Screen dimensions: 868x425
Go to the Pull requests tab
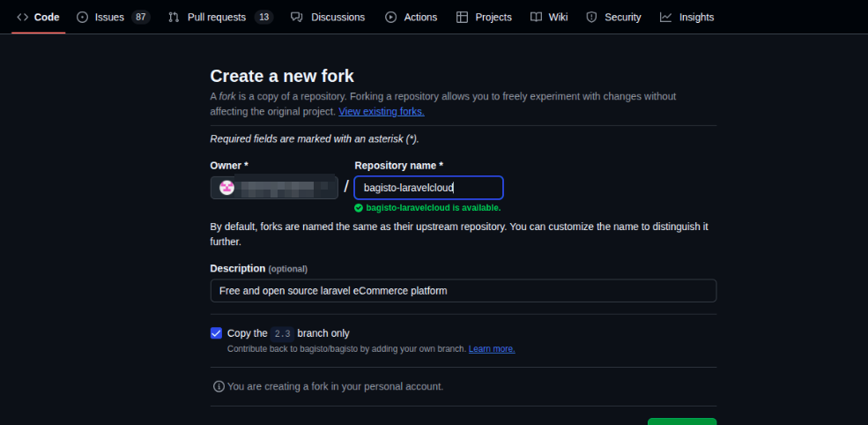pos(220,17)
